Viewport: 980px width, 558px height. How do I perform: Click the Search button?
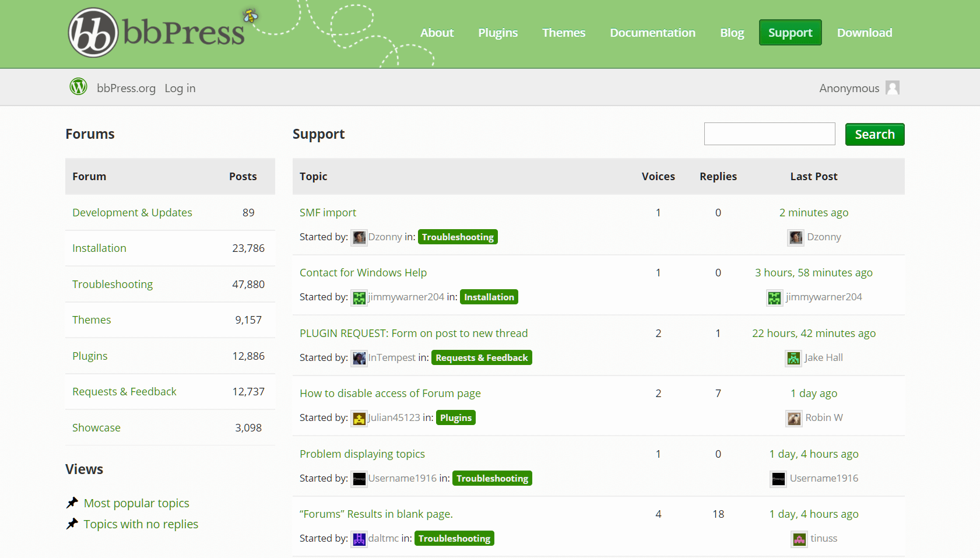click(874, 134)
